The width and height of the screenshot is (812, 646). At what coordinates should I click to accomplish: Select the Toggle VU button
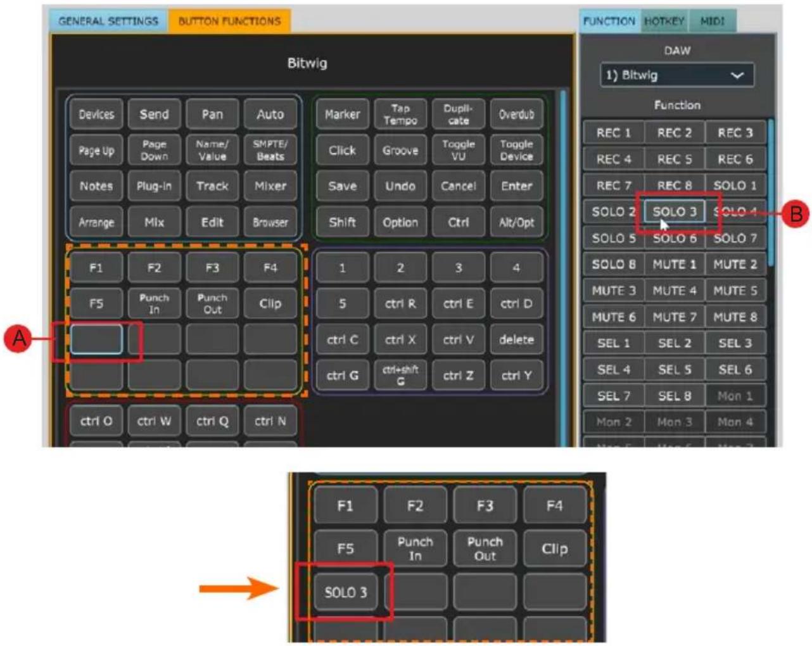[x=459, y=150]
